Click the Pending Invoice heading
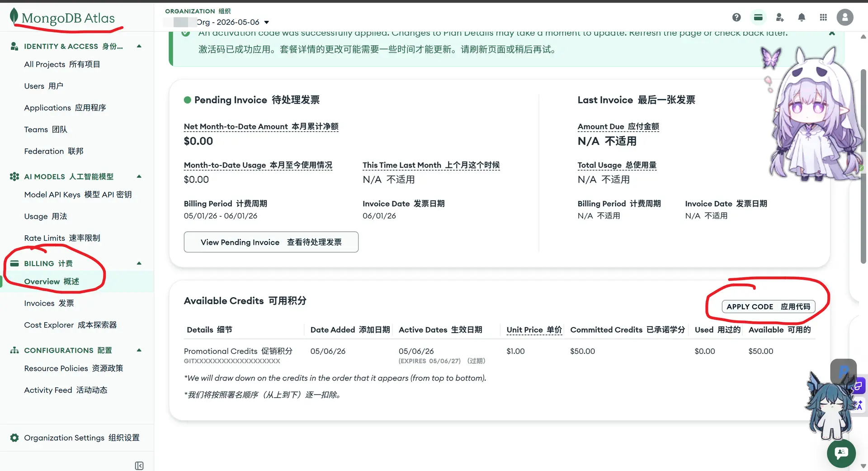The width and height of the screenshot is (868, 471). click(x=257, y=100)
